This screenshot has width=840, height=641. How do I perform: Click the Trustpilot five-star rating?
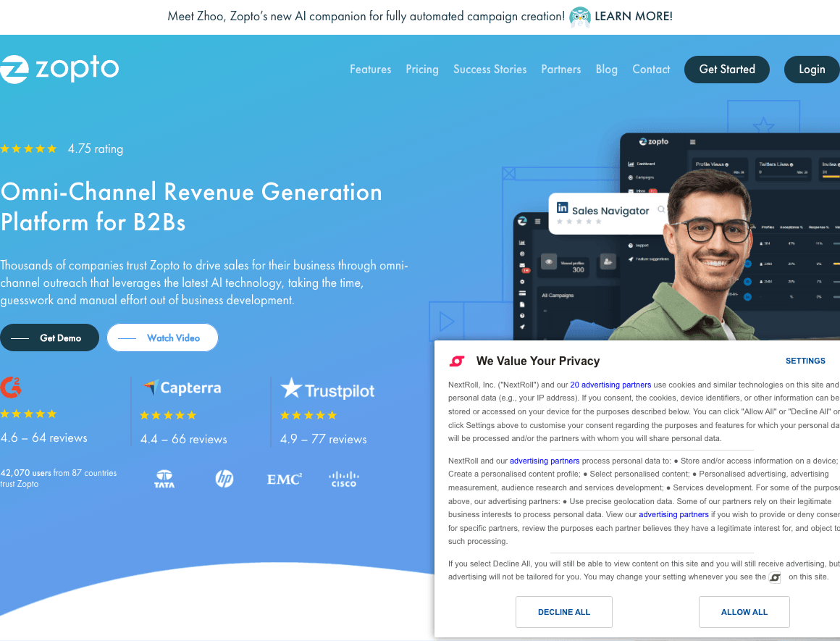tap(308, 415)
